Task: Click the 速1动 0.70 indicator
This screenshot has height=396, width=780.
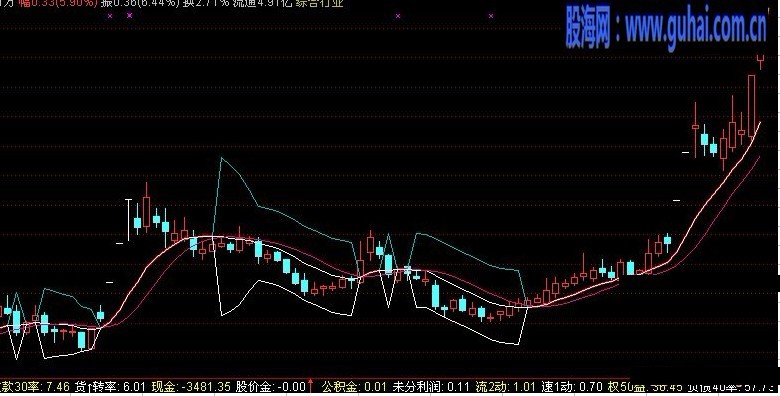Action: click(572, 387)
